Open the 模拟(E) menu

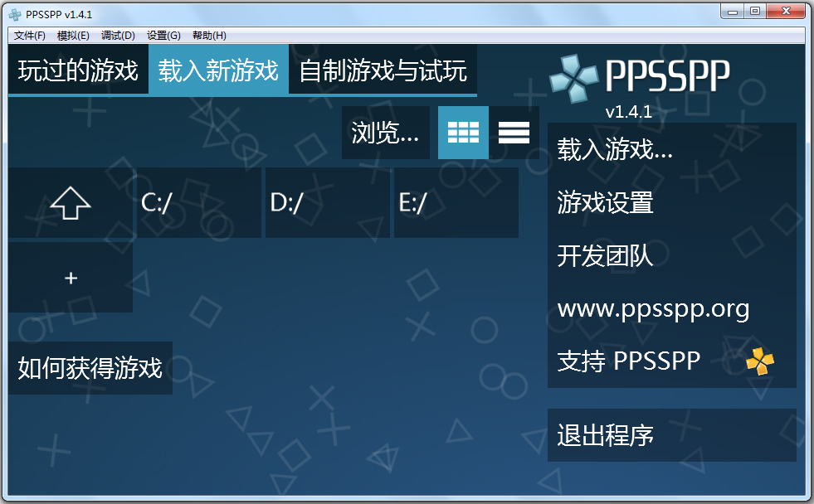73,36
